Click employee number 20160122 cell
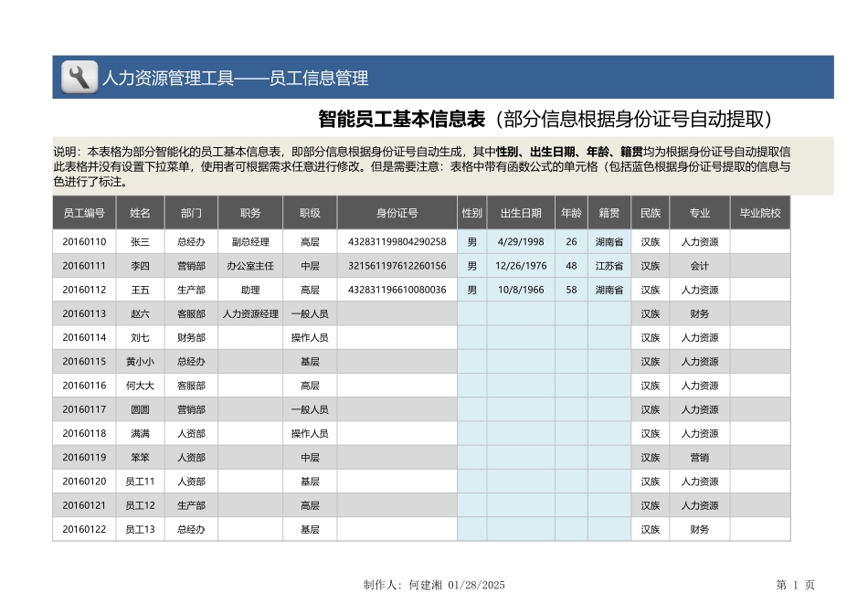 84,528
